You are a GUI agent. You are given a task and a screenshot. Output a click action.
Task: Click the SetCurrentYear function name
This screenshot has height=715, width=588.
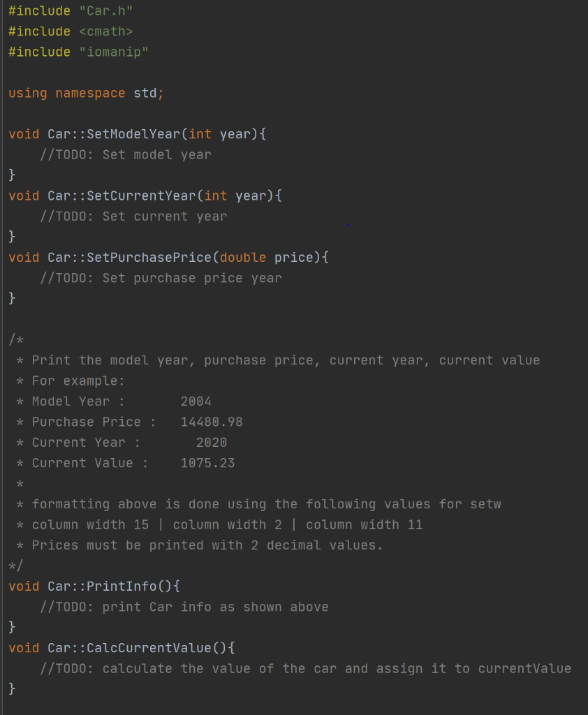(141, 196)
